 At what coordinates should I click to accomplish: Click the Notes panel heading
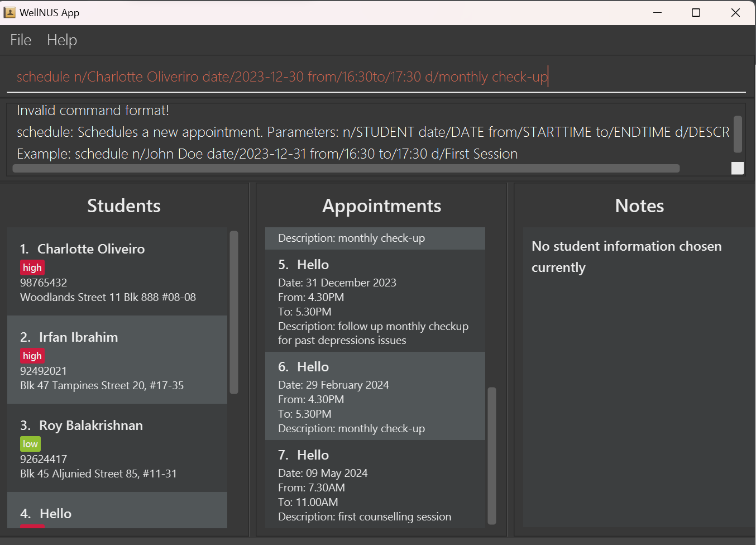(x=640, y=206)
